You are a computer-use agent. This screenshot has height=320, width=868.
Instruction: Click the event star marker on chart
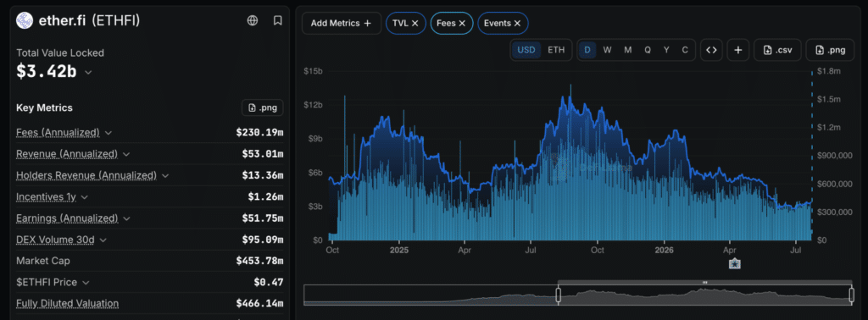pyautogui.click(x=735, y=263)
